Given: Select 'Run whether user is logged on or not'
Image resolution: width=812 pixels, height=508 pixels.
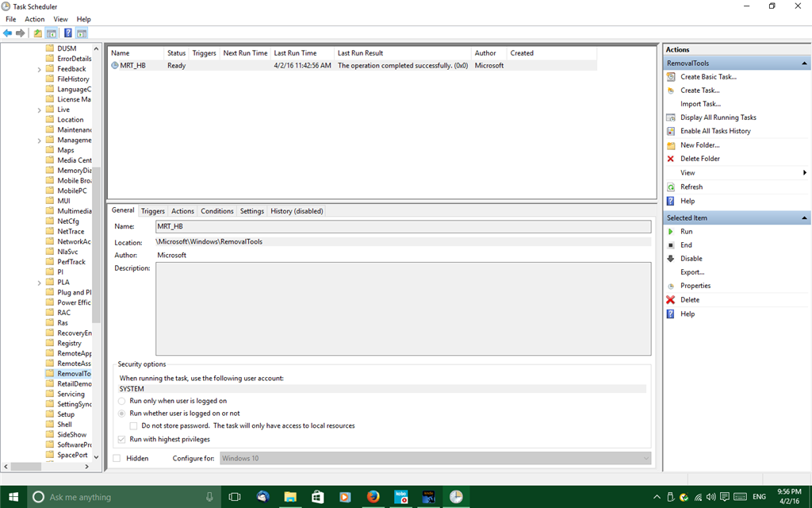Looking at the screenshot, I should [x=121, y=414].
